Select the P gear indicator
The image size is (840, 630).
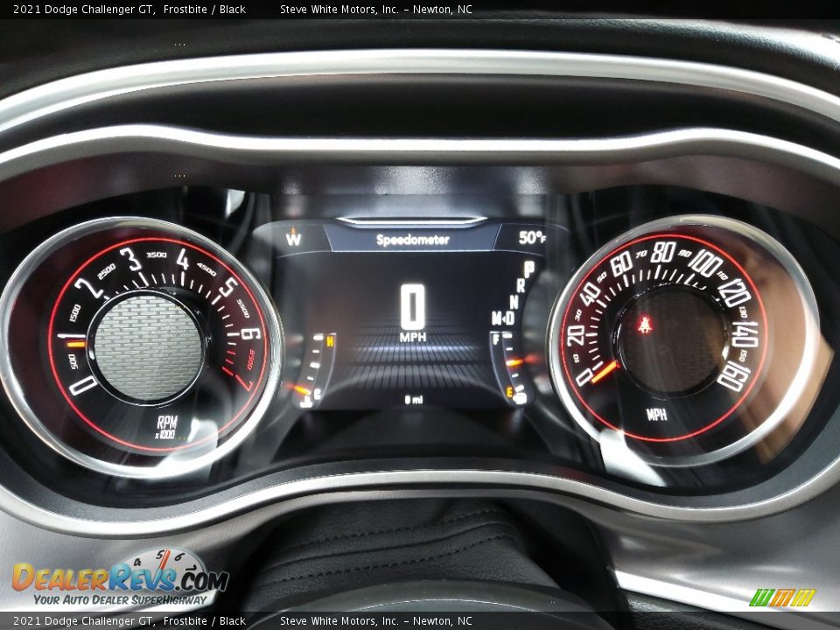pos(528,269)
